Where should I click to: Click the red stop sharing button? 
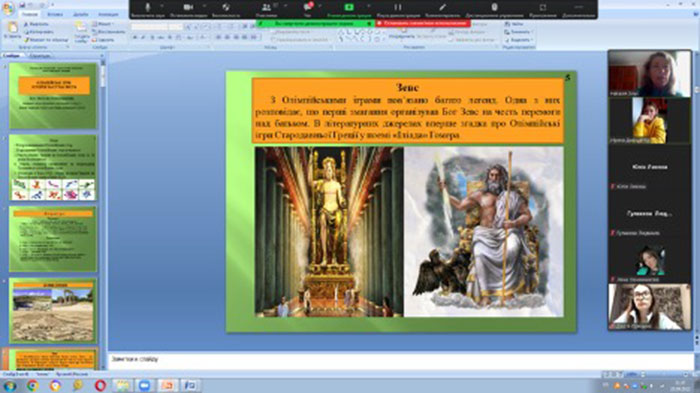click(423, 23)
